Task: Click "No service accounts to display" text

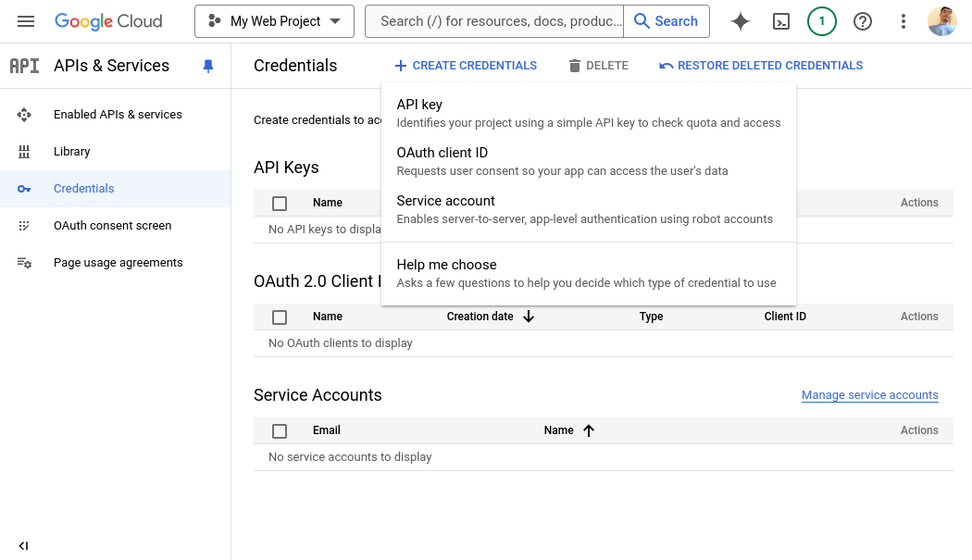Action: (350, 457)
